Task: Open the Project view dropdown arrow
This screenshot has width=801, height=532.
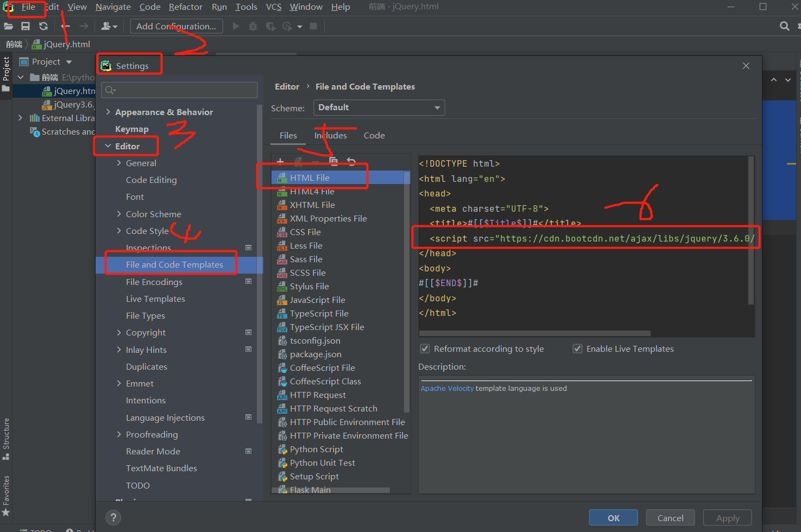Action: 69,62
